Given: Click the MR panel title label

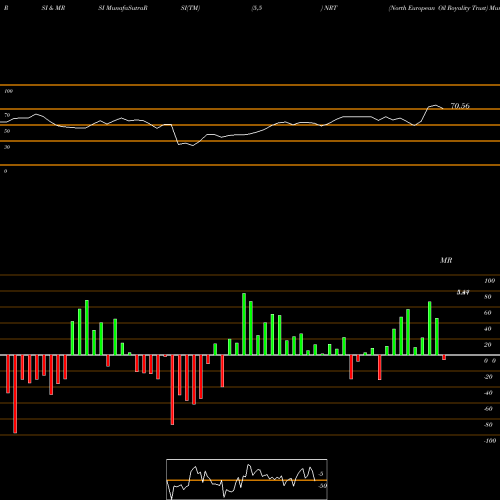Looking at the screenshot, I should tap(446, 260).
